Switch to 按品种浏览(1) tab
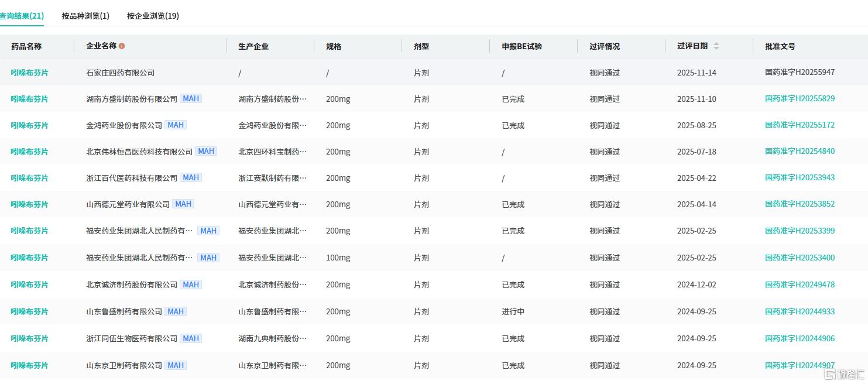 [x=85, y=16]
